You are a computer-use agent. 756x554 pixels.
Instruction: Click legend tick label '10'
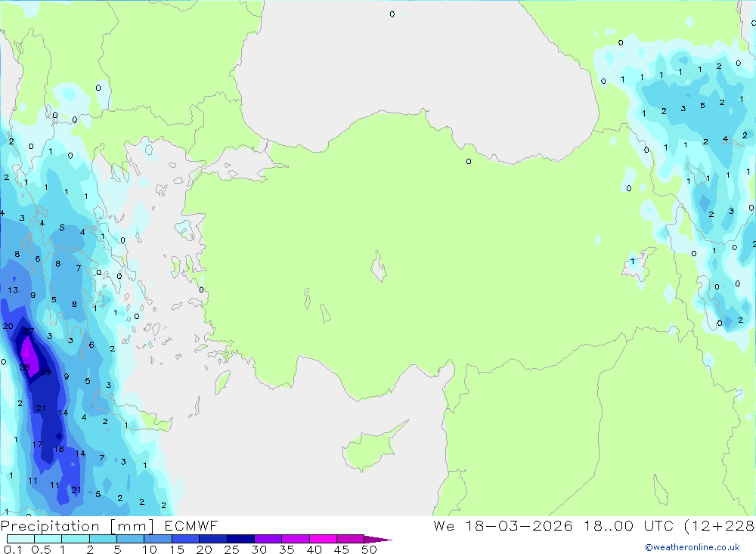point(150,549)
